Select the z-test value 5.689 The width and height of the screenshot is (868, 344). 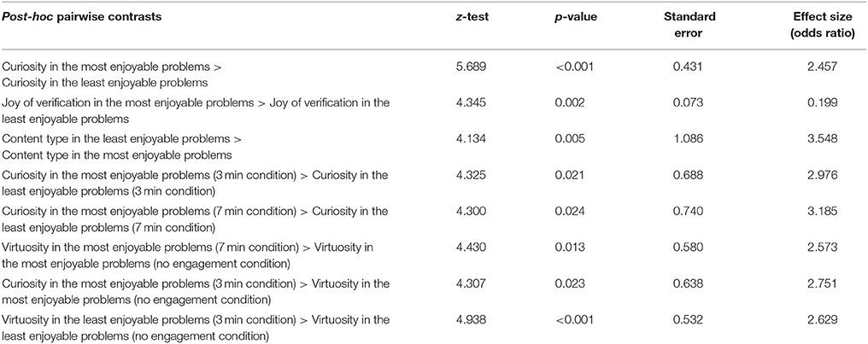click(x=469, y=67)
